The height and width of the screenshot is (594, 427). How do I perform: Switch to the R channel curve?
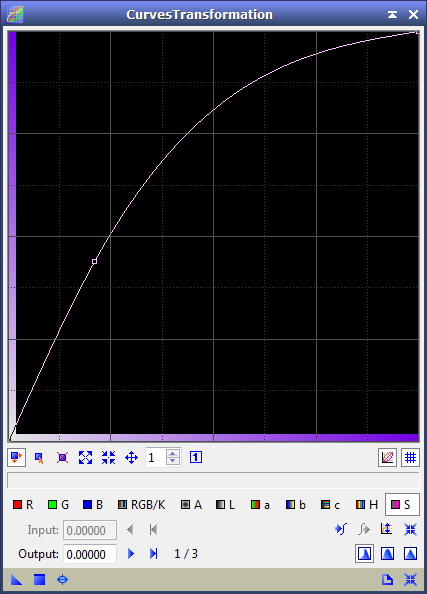[x=23, y=505]
